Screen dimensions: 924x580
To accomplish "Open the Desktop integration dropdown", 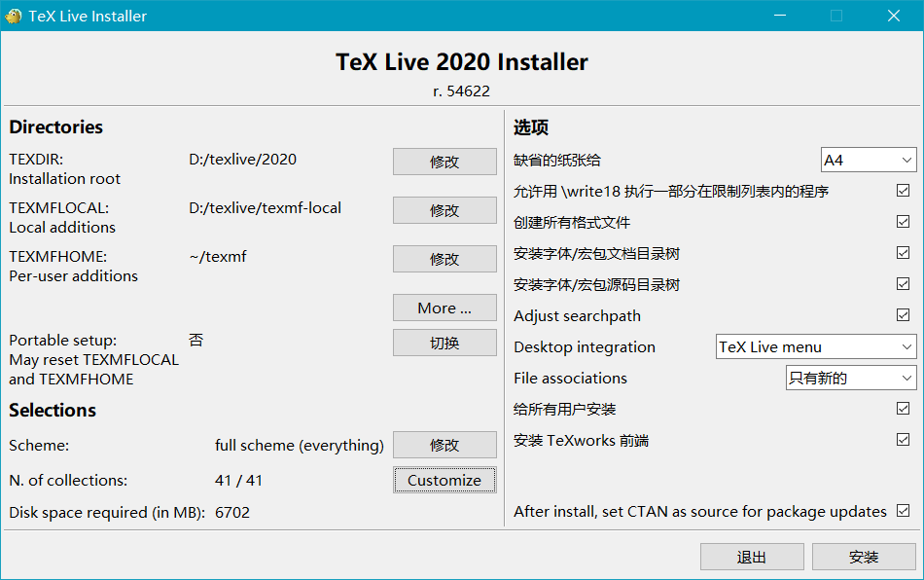I will 815,346.
